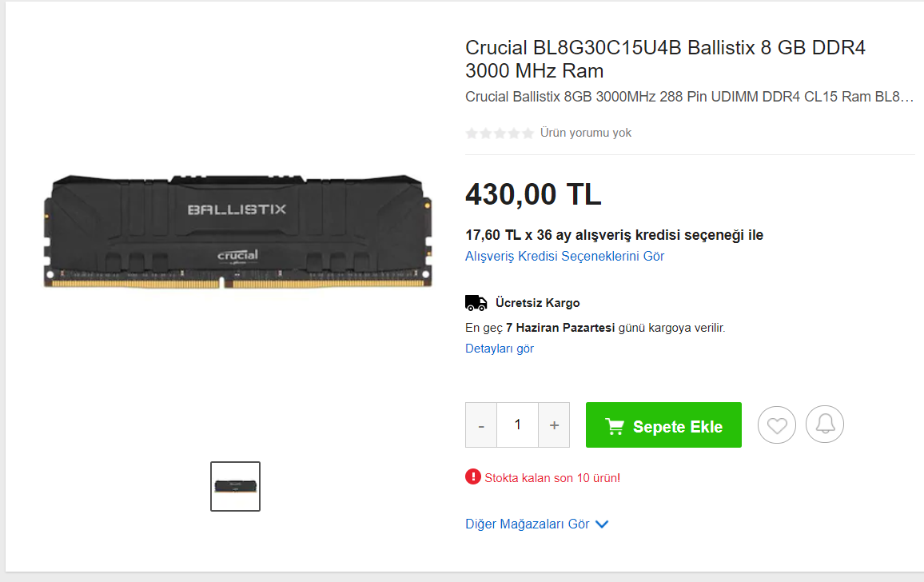
Task: Expand Diğer Mağazaları Gör chevron
Action: [602, 524]
